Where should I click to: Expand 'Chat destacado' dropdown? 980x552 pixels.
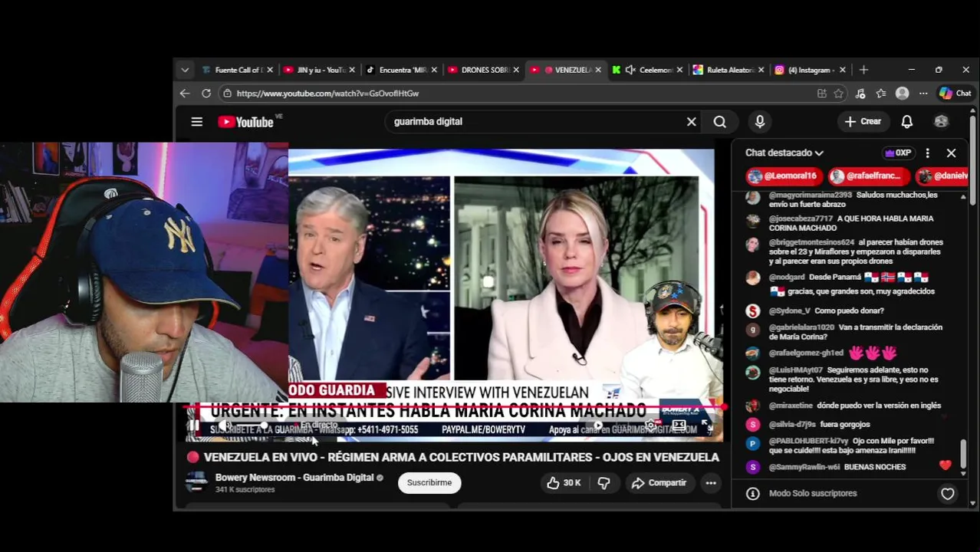pyautogui.click(x=784, y=153)
